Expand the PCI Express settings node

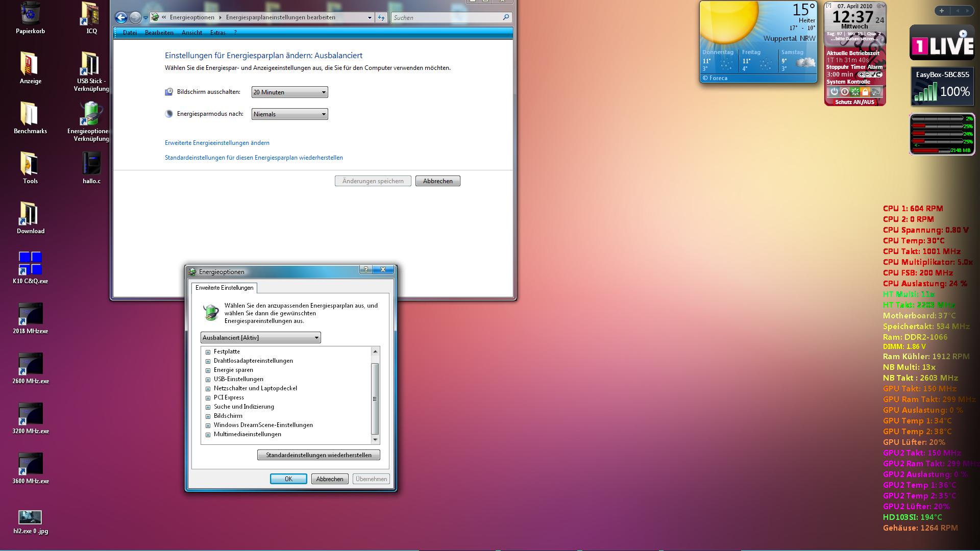pos(208,398)
